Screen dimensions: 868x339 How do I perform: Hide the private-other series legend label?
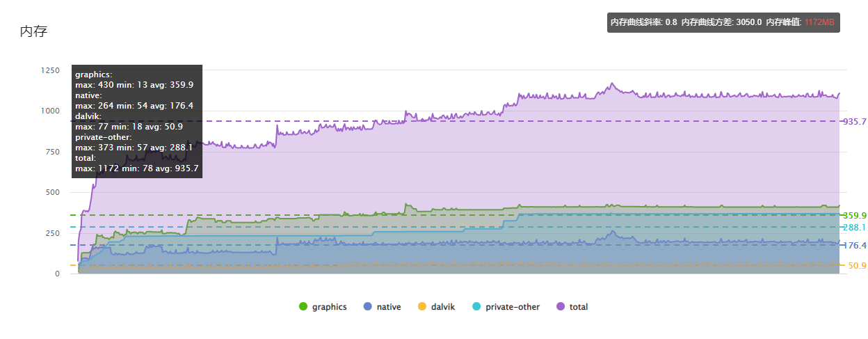(x=512, y=307)
